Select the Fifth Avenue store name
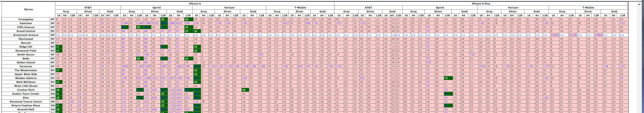 click(x=26, y=27)
